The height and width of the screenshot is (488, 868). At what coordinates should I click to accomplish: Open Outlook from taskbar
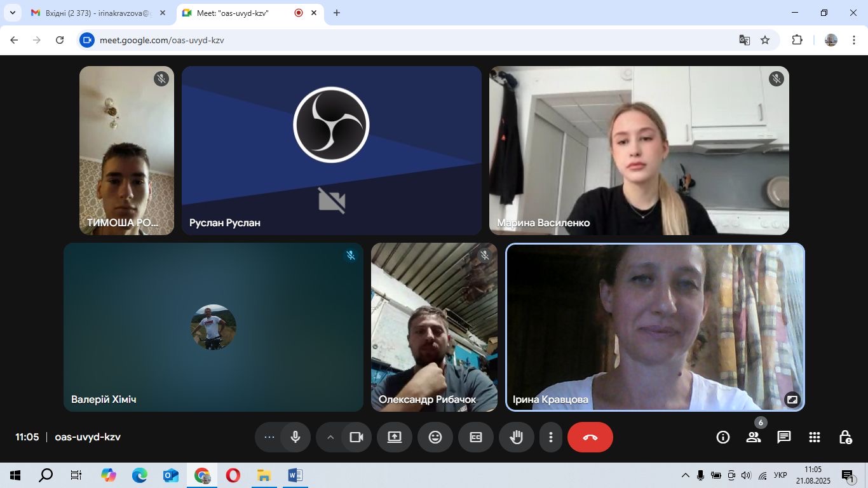pyautogui.click(x=171, y=475)
